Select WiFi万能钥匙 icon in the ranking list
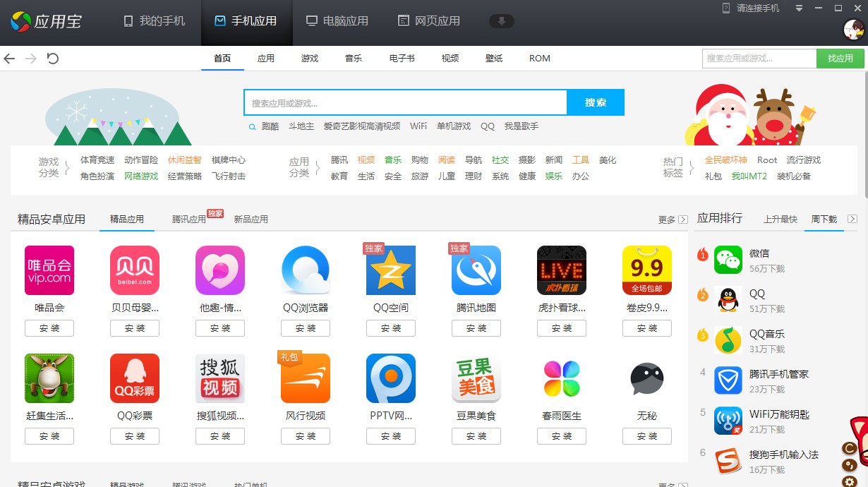The image size is (868, 487). (x=728, y=421)
